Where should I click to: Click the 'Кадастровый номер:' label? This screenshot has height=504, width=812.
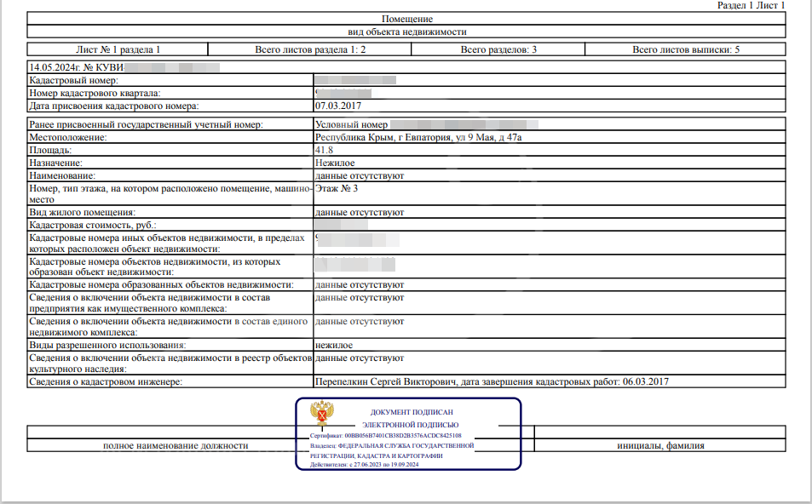[73, 81]
